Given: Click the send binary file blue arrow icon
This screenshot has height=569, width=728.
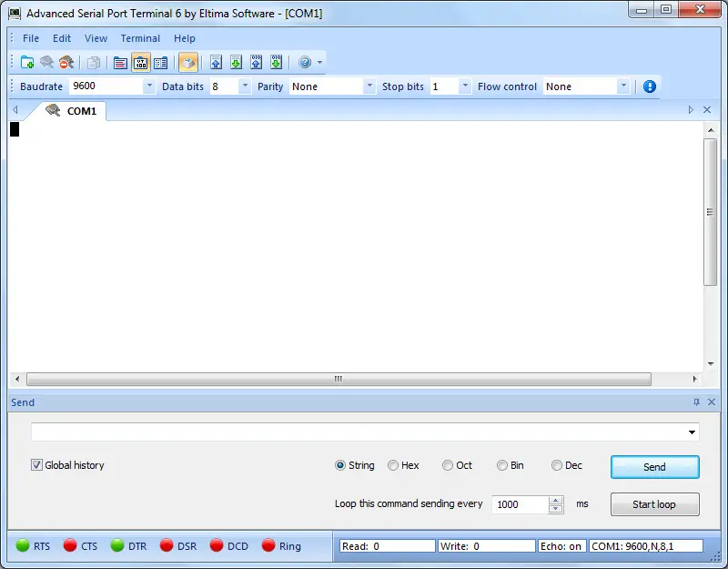Looking at the screenshot, I should [x=257, y=62].
